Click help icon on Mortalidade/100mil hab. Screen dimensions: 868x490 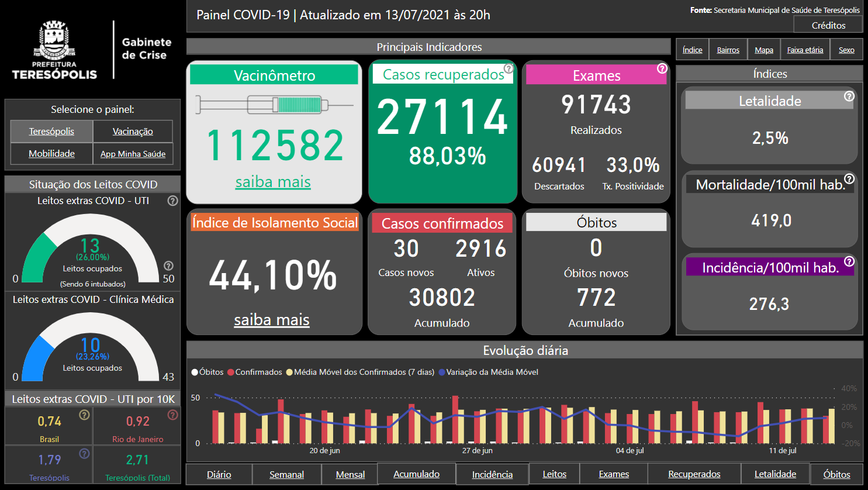click(x=849, y=179)
